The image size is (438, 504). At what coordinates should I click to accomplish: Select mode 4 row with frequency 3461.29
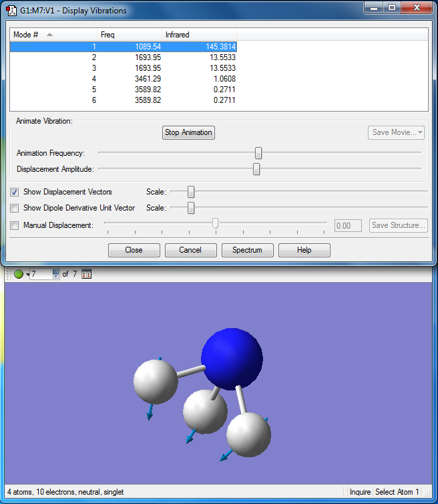point(124,79)
